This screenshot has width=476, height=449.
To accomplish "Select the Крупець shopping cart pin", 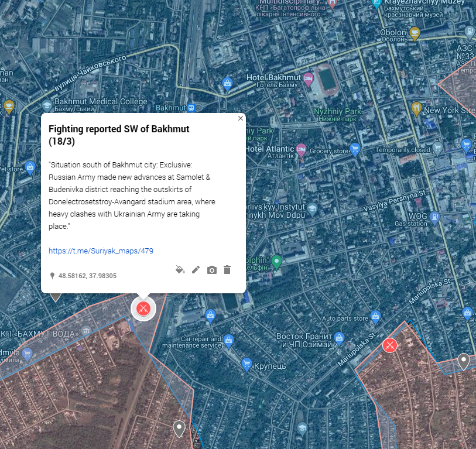I will click(246, 364).
